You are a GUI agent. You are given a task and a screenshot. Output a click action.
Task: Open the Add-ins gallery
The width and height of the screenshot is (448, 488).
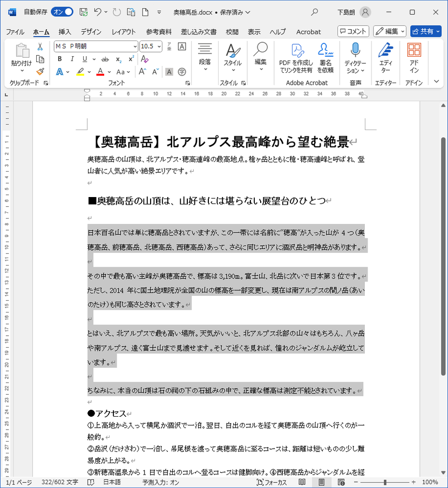pyautogui.click(x=414, y=58)
